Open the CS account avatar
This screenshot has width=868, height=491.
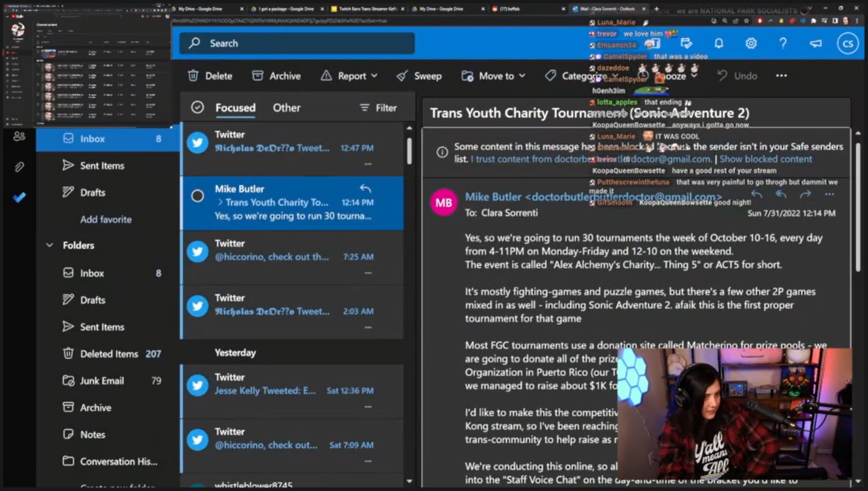click(848, 43)
